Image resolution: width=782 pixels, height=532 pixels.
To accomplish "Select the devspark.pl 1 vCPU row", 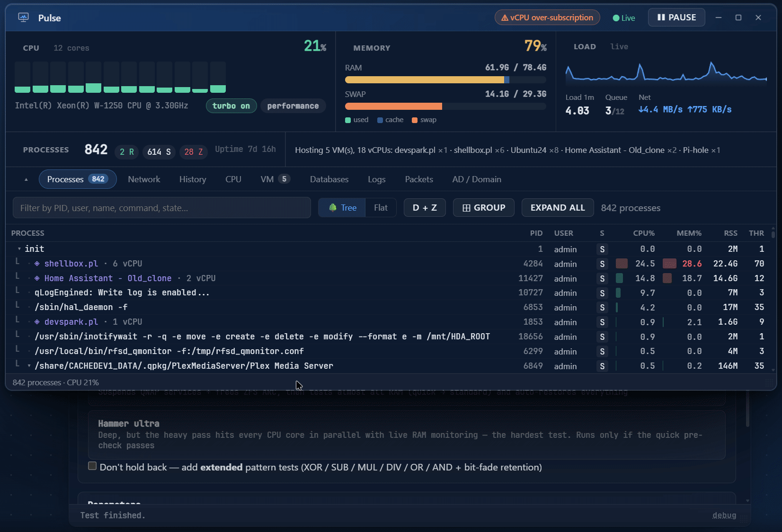I will click(x=389, y=322).
